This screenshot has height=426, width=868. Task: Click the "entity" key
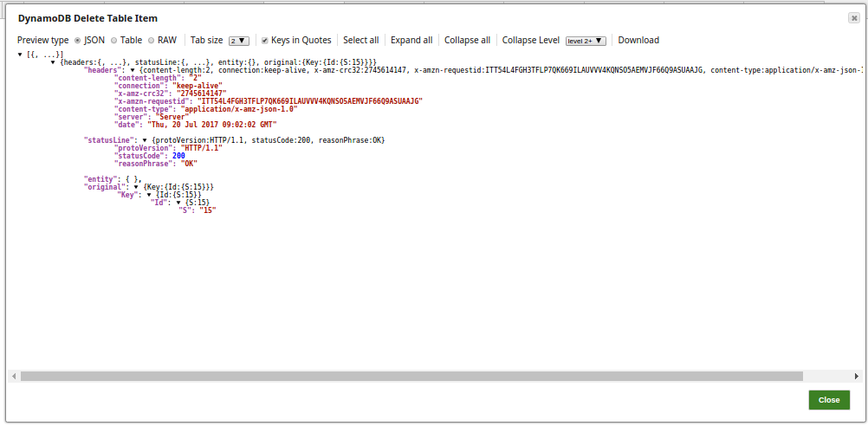(x=102, y=179)
